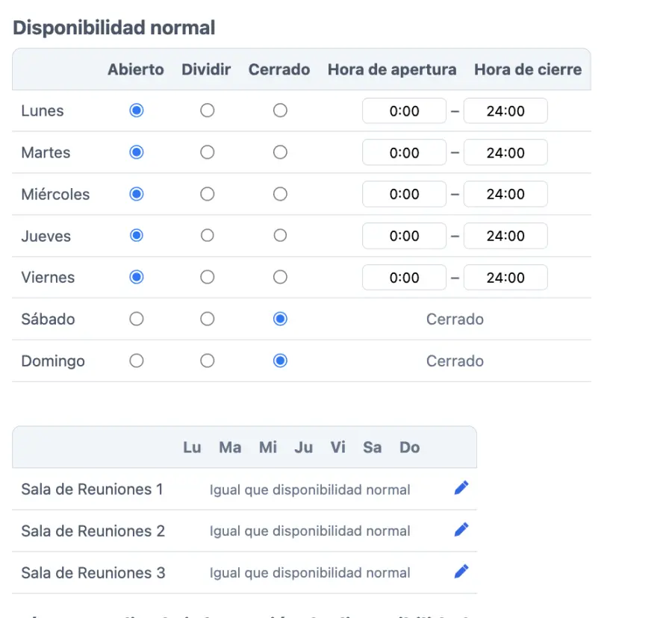
Task: Select Abierto radio for Viernes
Action: point(136,277)
